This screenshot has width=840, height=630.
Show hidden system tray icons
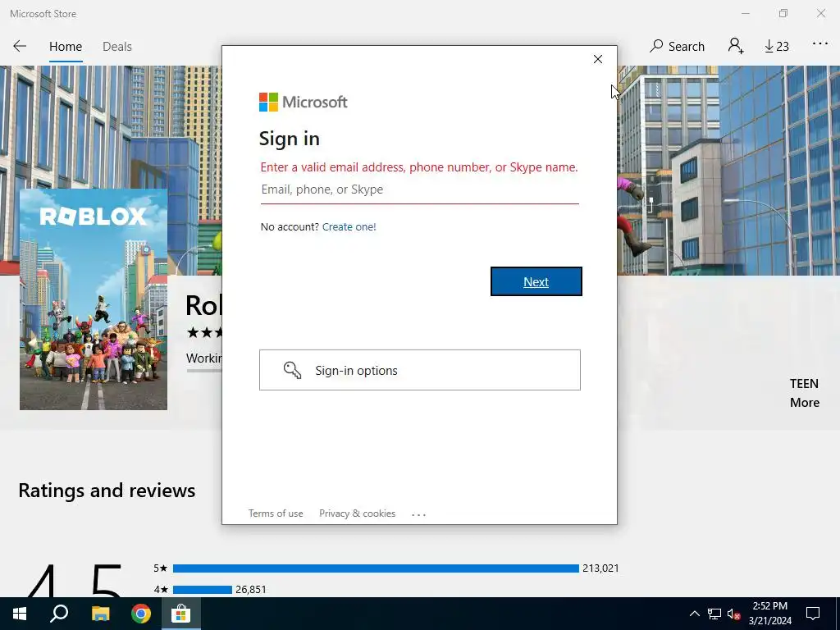click(x=694, y=614)
